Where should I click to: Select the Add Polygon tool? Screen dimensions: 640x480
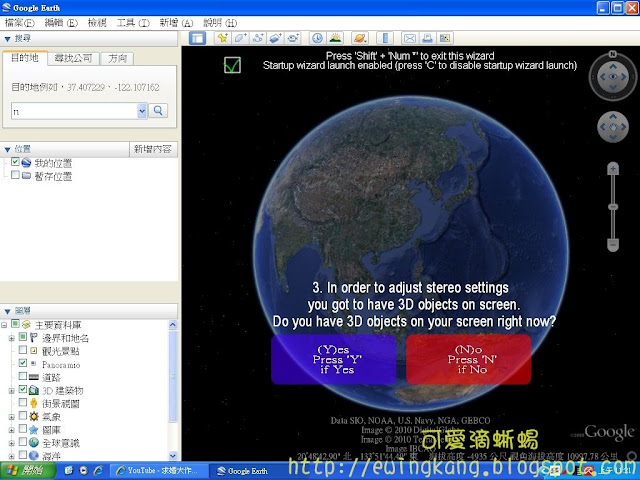click(x=240, y=38)
